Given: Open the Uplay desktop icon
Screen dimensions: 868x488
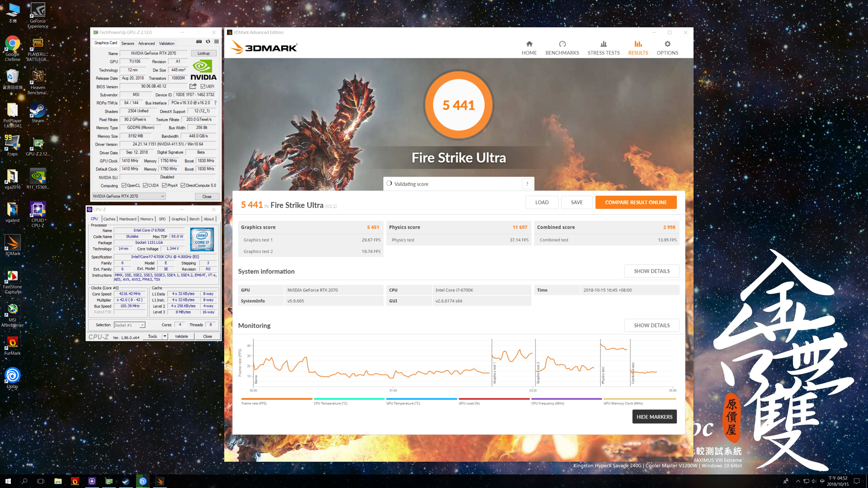Looking at the screenshot, I should click(12, 378).
